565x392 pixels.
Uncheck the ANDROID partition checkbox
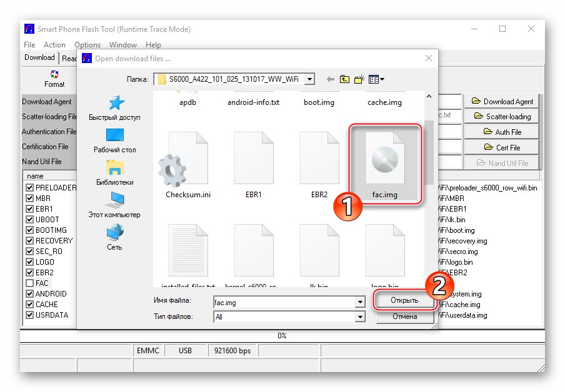point(29,293)
